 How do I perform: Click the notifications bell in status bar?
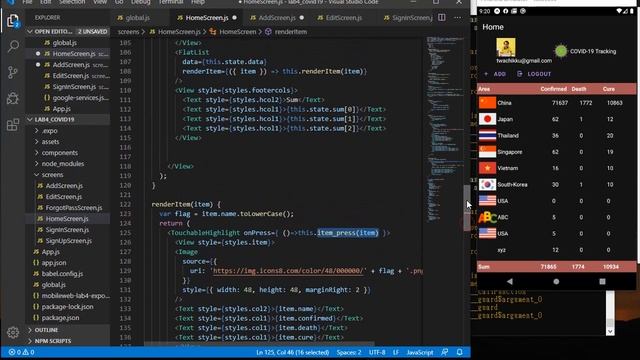[459, 352]
